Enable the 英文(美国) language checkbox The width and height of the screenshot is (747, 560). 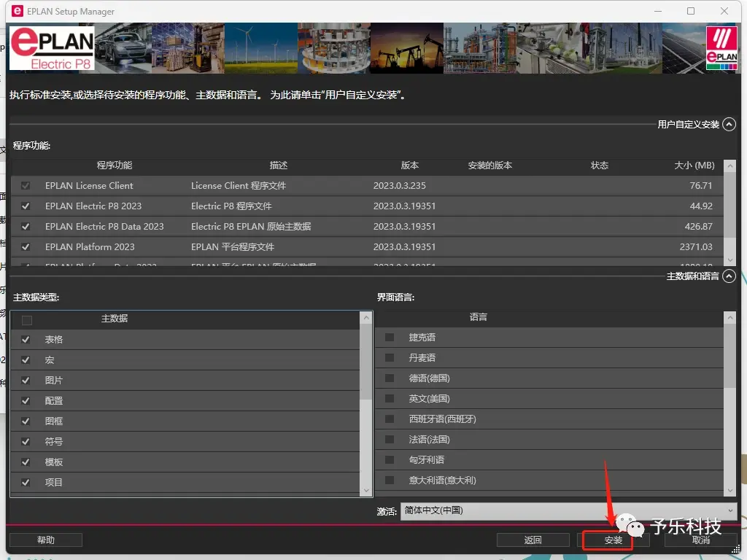tap(390, 399)
